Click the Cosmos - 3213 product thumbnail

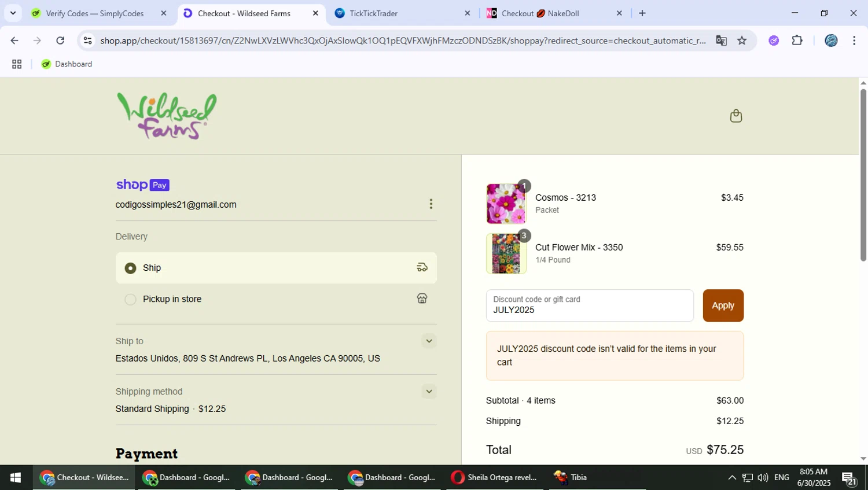tap(506, 204)
